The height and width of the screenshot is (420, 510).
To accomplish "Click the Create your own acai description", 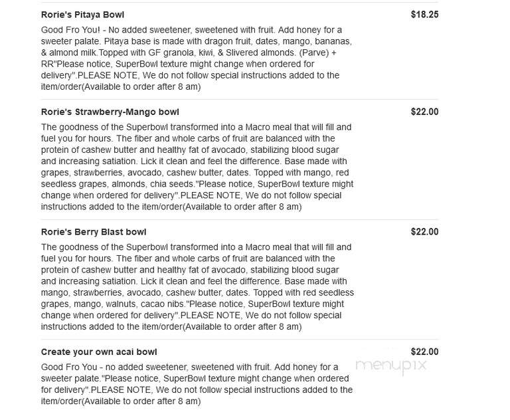I will [197, 384].
